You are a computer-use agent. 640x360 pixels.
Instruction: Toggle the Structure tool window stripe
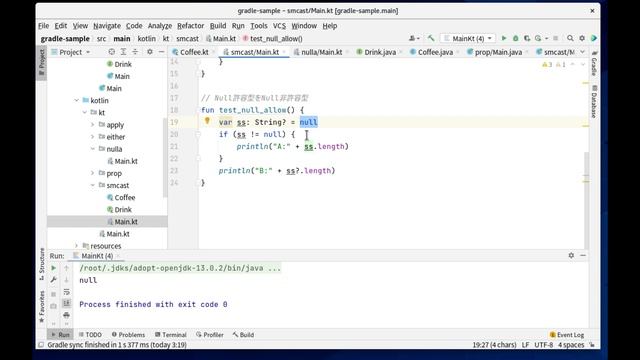(x=41, y=264)
